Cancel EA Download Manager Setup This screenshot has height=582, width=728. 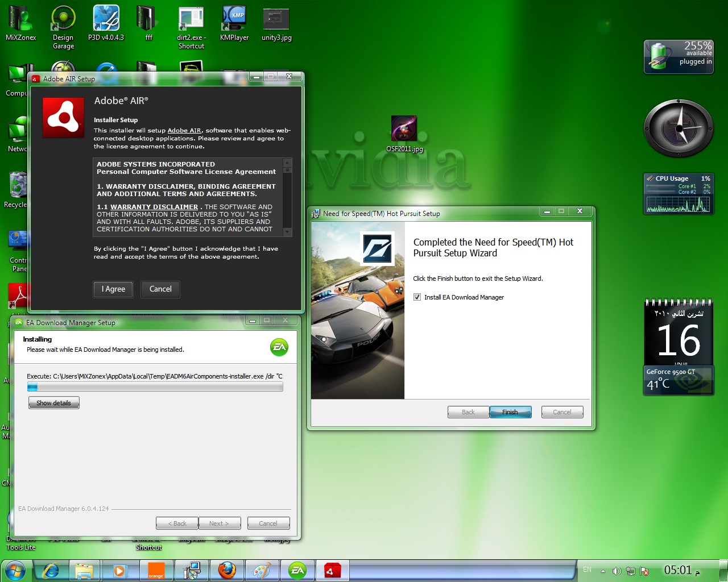point(268,523)
